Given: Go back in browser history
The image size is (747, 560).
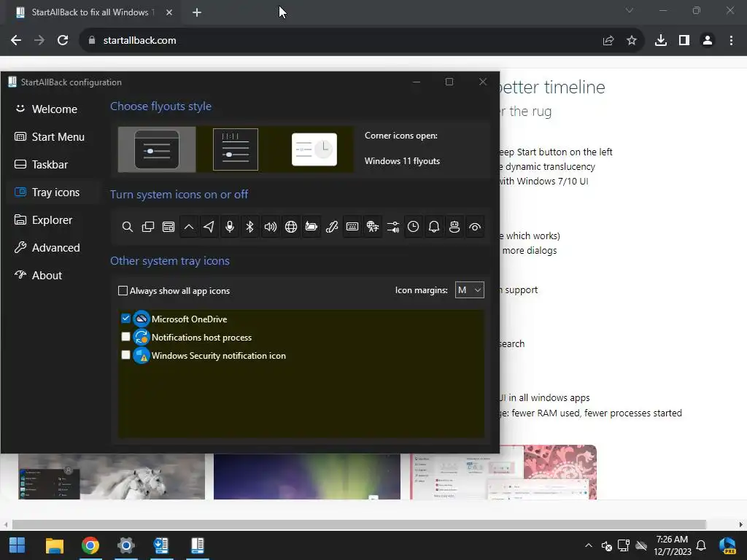Looking at the screenshot, I should tap(16, 41).
